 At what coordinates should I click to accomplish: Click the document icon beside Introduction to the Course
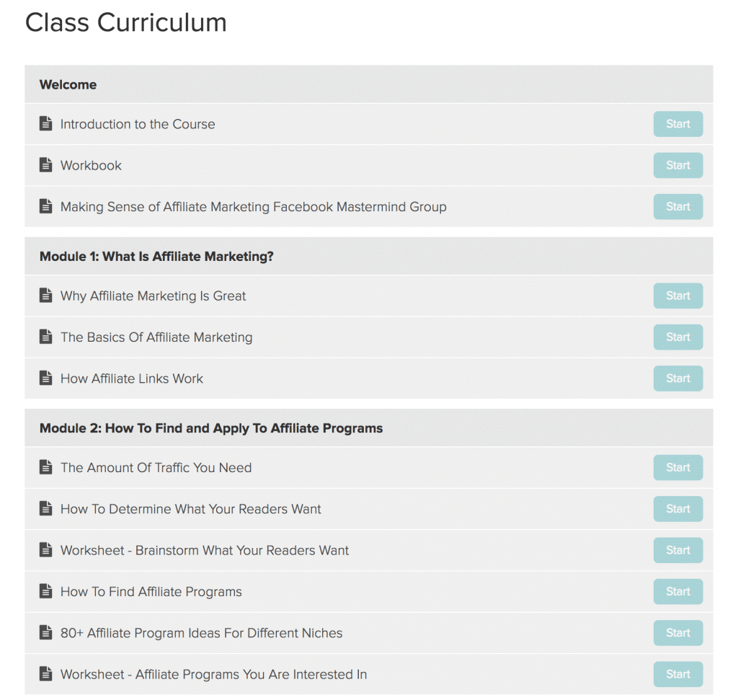tap(45, 124)
